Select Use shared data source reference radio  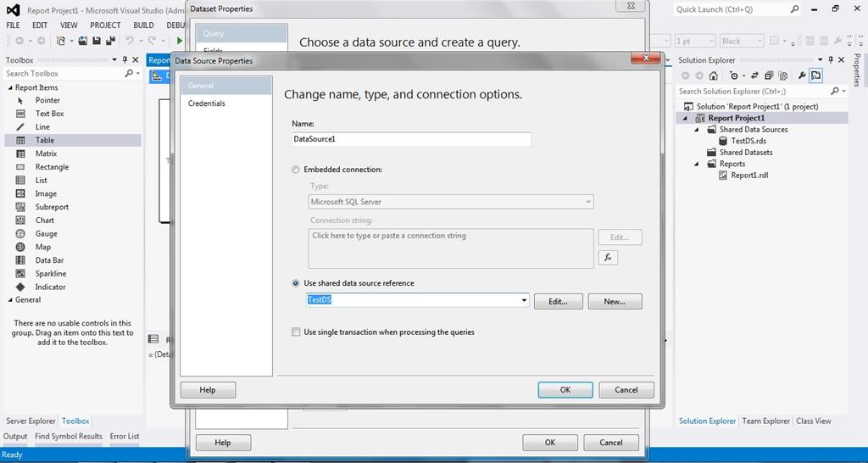pyautogui.click(x=296, y=283)
